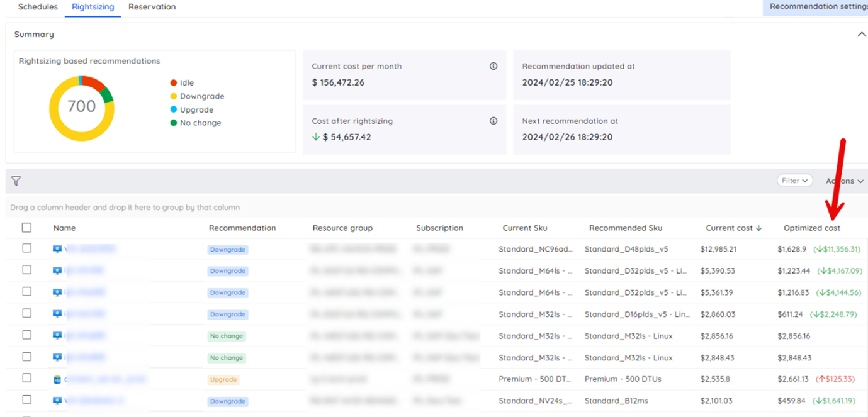This screenshot has height=417, width=868.
Task: Toggle the select-all checkbox in table header
Action: click(26, 228)
